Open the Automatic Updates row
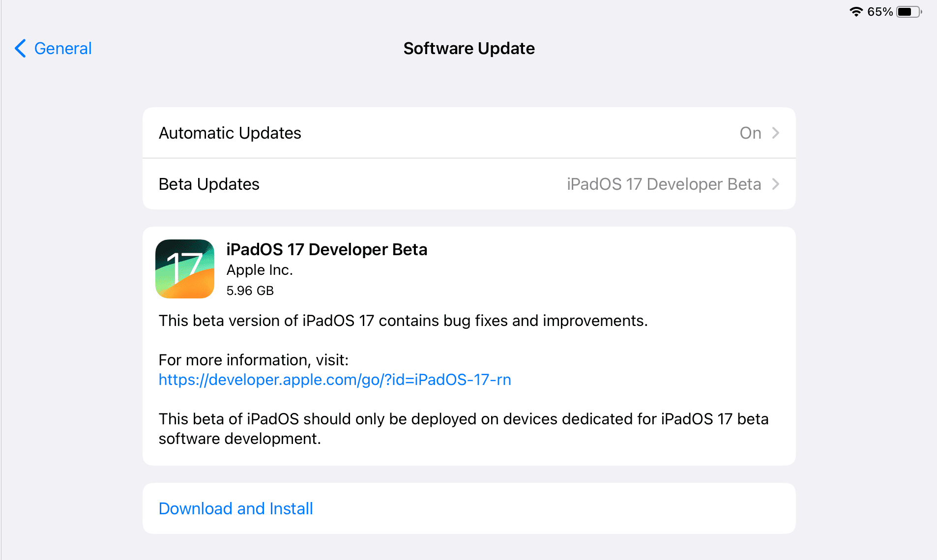 (x=469, y=133)
